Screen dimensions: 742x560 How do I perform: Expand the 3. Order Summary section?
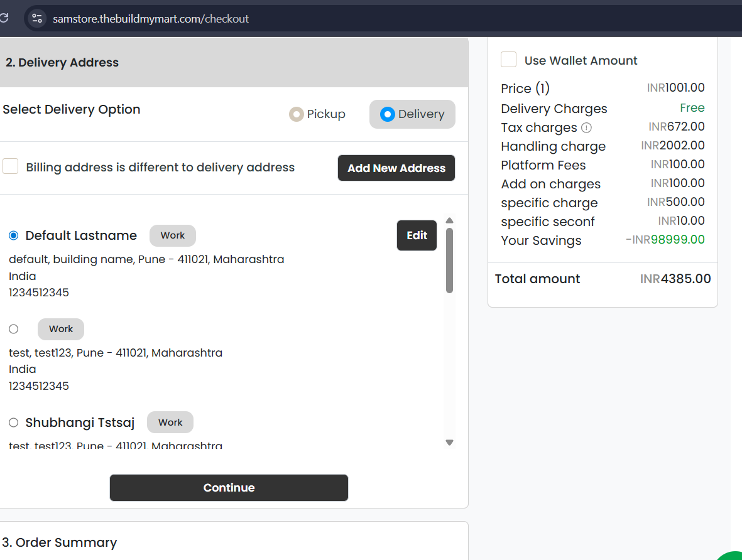tap(234, 542)
